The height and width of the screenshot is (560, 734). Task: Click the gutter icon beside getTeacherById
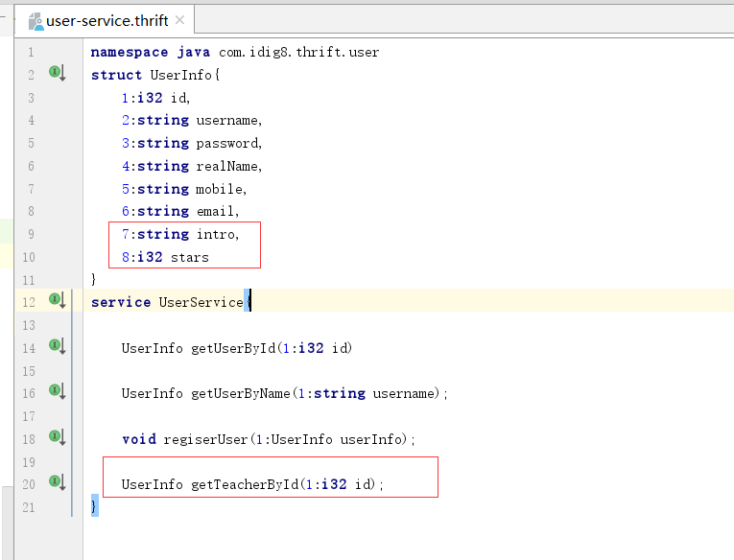(x=58, y=482)
